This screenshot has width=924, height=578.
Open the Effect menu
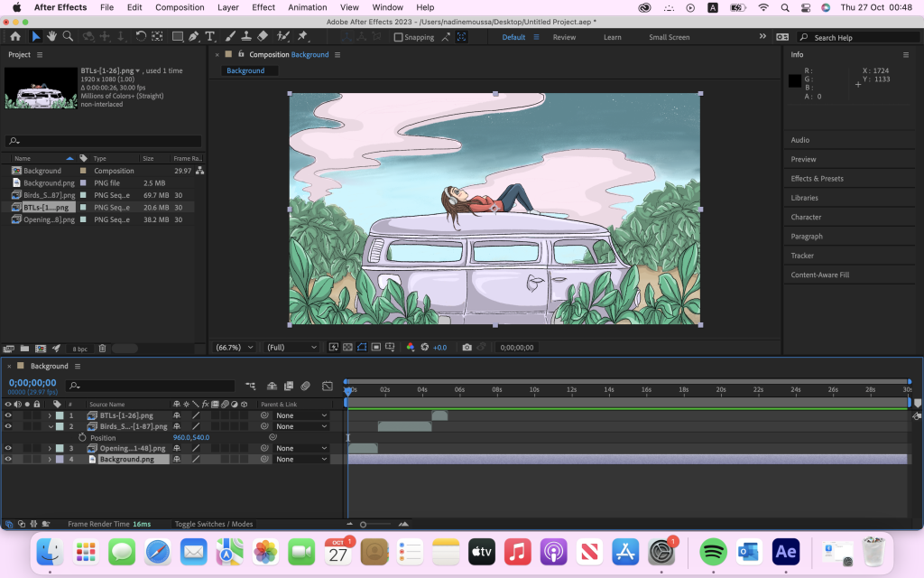(x=263, y=7)
